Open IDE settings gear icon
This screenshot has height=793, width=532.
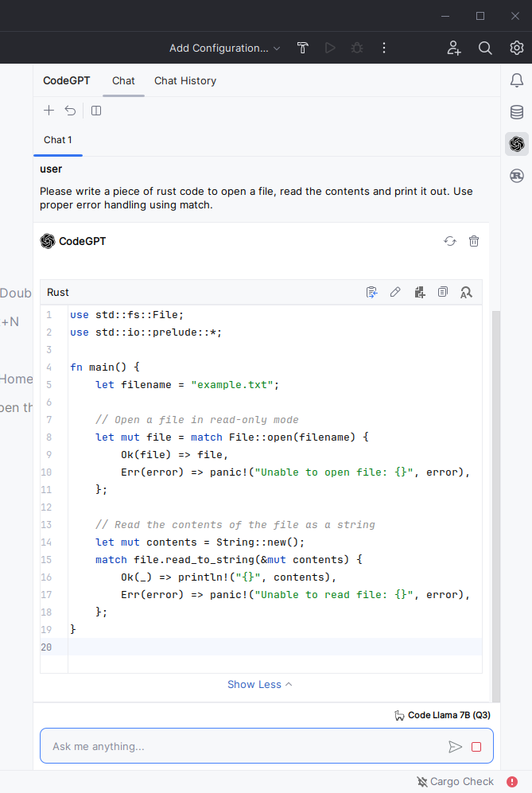[516, 48]
